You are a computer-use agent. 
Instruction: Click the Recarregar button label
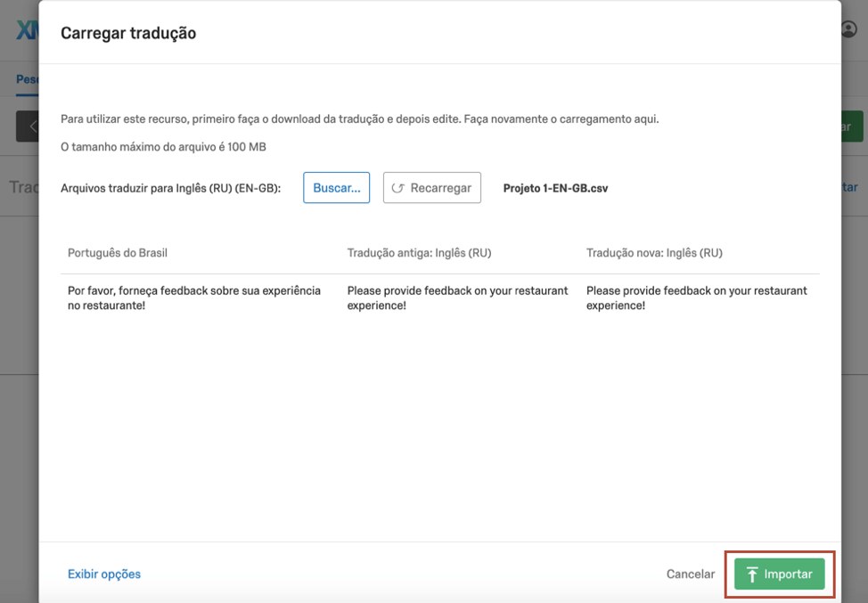tap(440, 188)
